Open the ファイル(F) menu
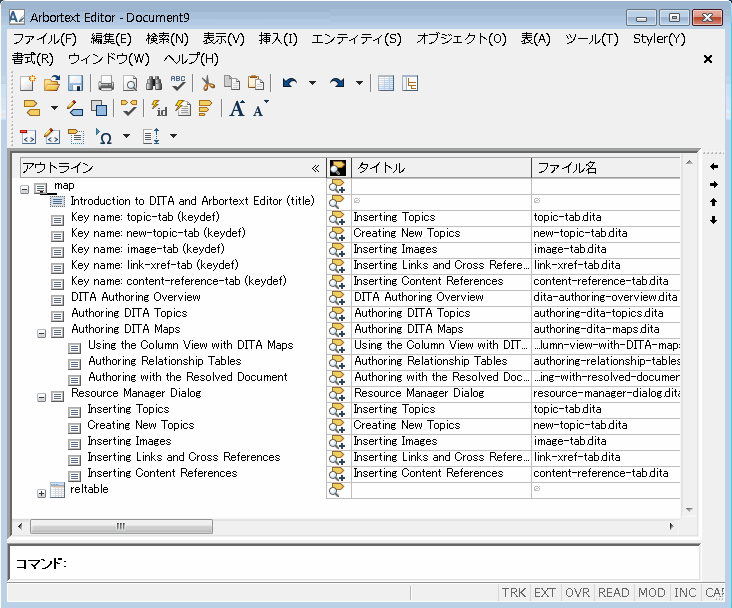Viewport: 732px width, 608px height. 44,39
